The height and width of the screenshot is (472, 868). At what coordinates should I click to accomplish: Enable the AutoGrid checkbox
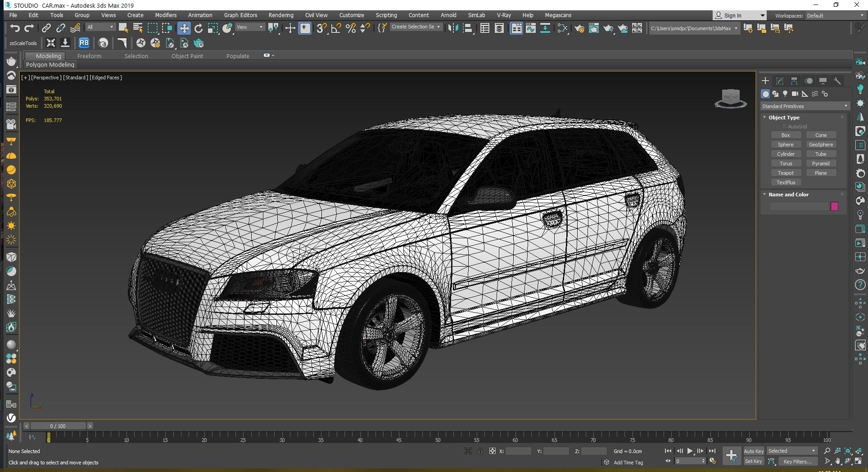click(785, 127)
